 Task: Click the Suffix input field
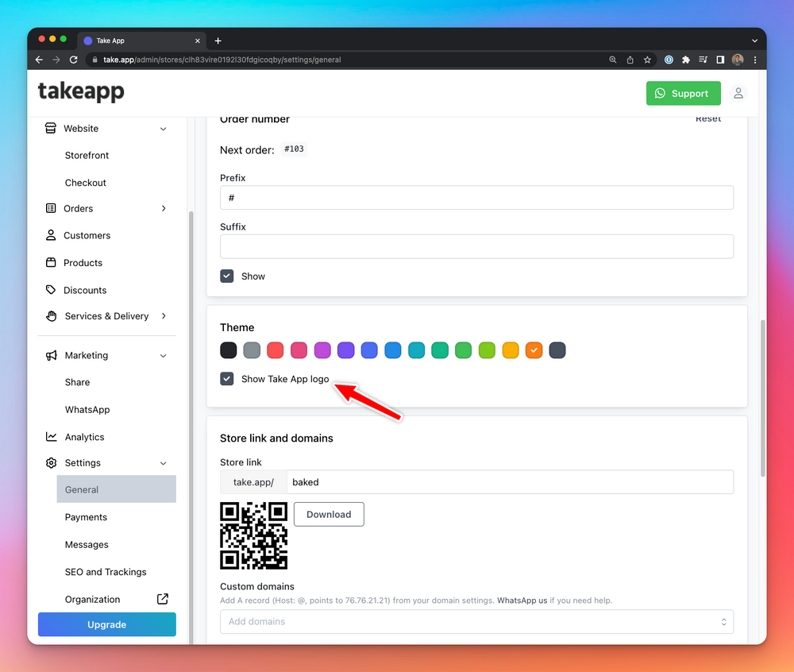coord(476,246)
